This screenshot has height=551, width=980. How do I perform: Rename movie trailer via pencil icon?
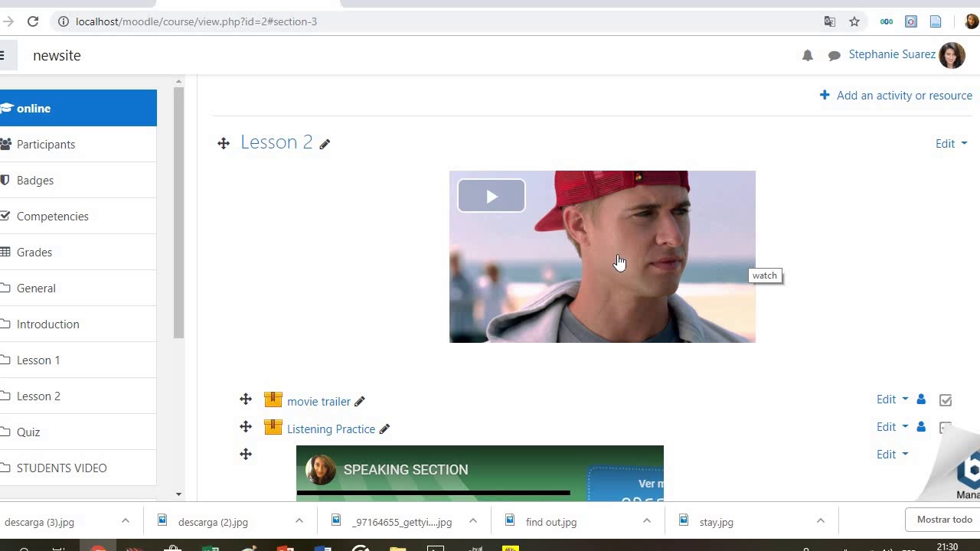coord(360,401)
